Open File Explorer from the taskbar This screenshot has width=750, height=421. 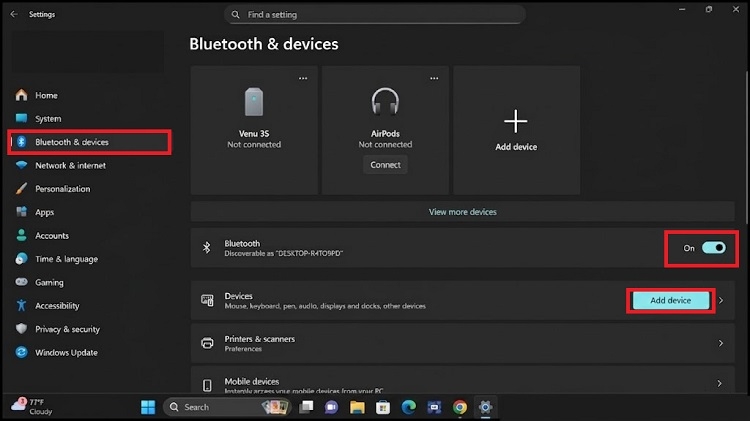point(357,407)
